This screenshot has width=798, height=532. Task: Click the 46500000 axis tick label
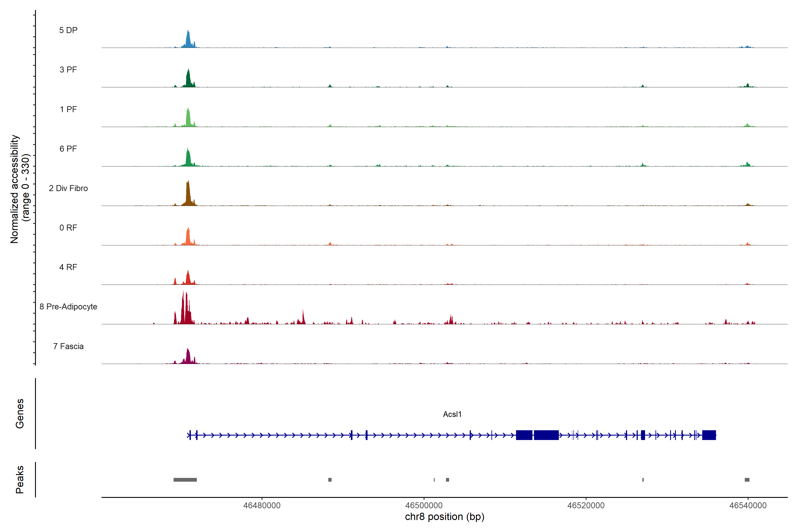click(424, 506)
